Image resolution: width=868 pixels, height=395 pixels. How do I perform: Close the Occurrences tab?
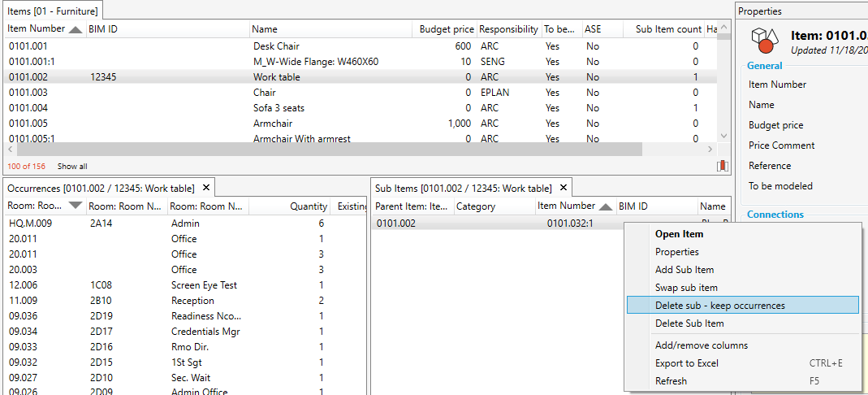click(x=206, y=188)
